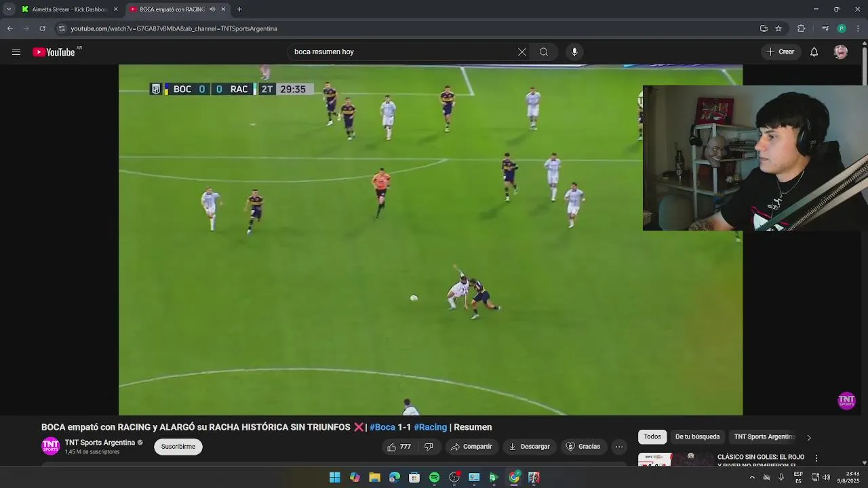The width and height of the screenshot is (868, 488).
Task: Switch the ESP keyboard language indicator
Action: tap(798, 477)
